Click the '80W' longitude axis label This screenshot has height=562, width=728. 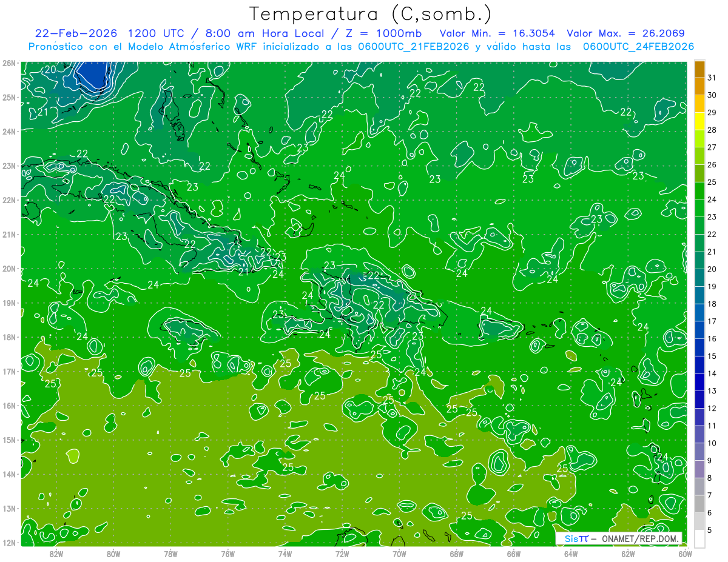(113, 554)
